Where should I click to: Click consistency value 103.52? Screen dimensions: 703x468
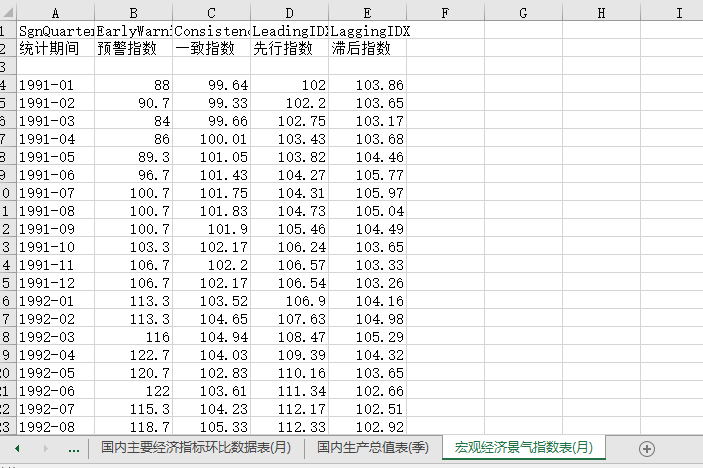(x=211, y=300)
